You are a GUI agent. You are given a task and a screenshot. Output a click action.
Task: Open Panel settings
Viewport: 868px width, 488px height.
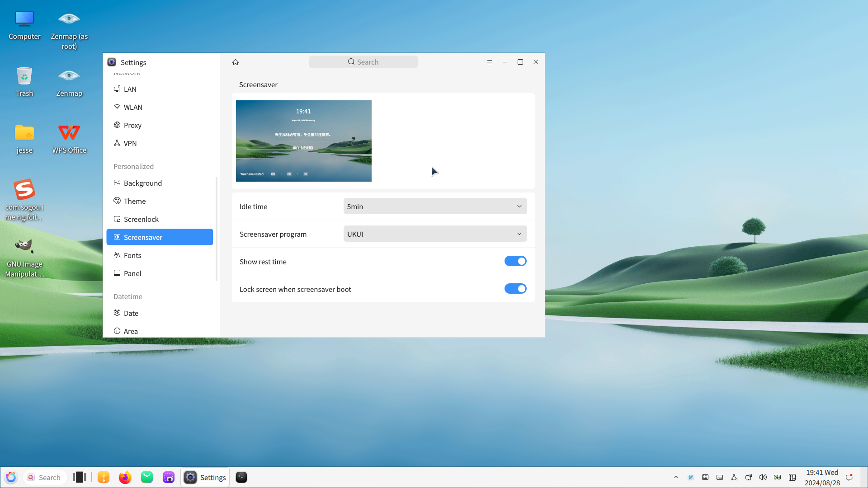point(160,274)
